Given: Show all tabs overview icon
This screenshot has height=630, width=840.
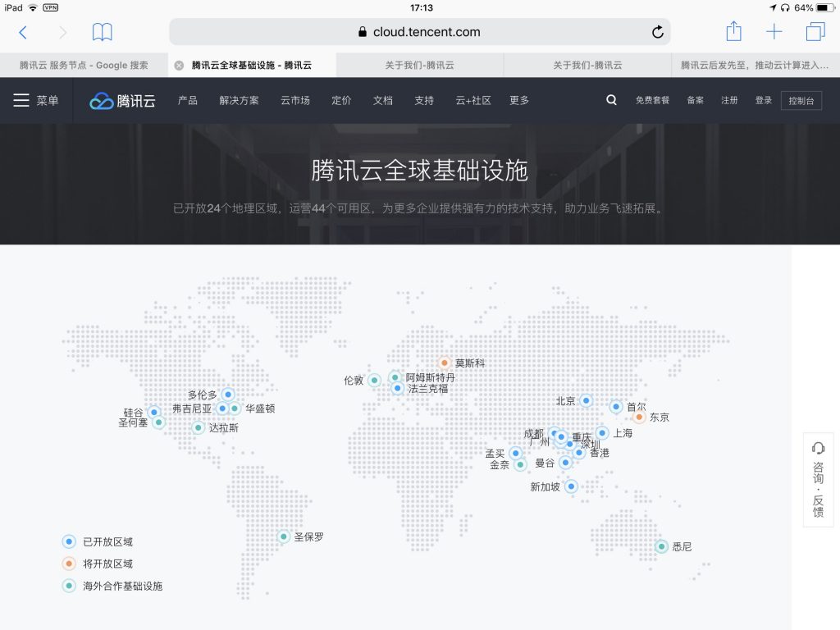Looking at the screenshot, I should [x=815, y=32].
